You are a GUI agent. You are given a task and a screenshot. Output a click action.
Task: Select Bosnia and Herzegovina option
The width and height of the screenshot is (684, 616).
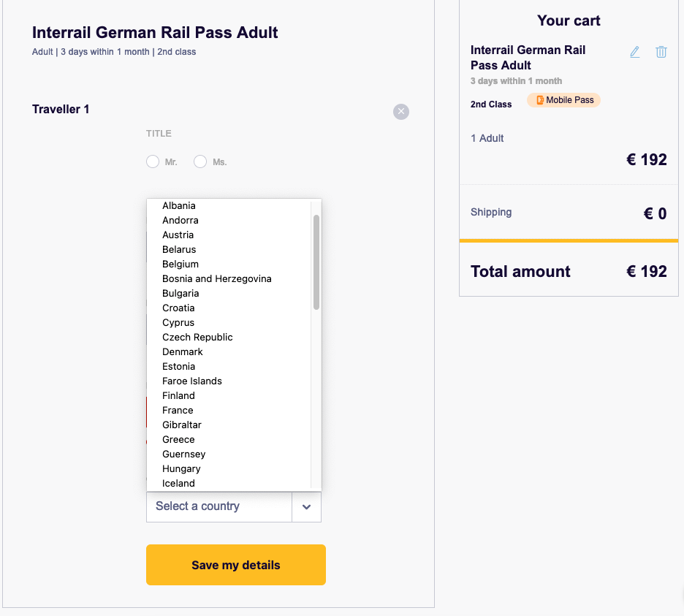(217, 278)
